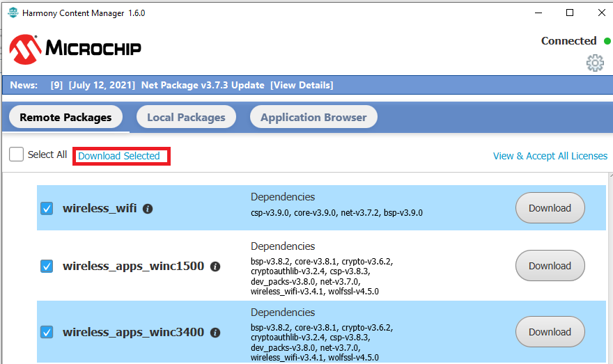Viewport: 613px width, 364px height.
Task: Open View & Accept All Licenses
Action: tap(550, 156)
